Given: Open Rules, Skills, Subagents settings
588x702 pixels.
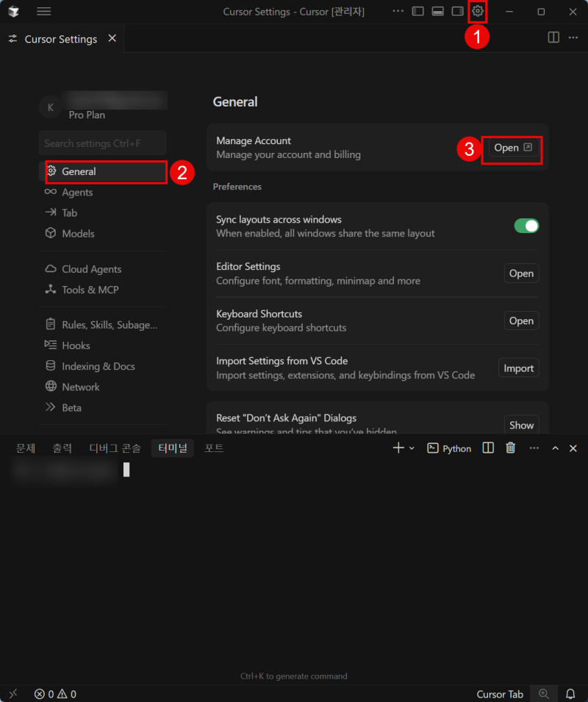Looking at the screenshot, I should pyautogui.click(x=102, y=325).
